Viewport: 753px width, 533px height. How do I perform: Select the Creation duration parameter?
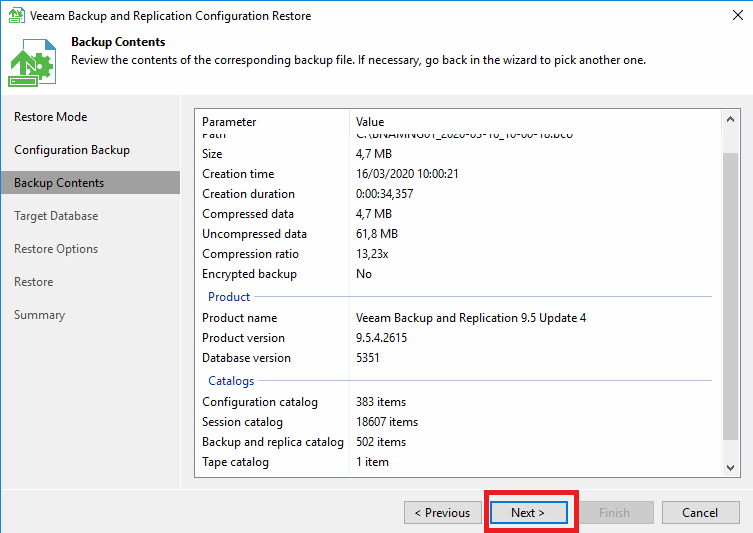tap(248, 194)
